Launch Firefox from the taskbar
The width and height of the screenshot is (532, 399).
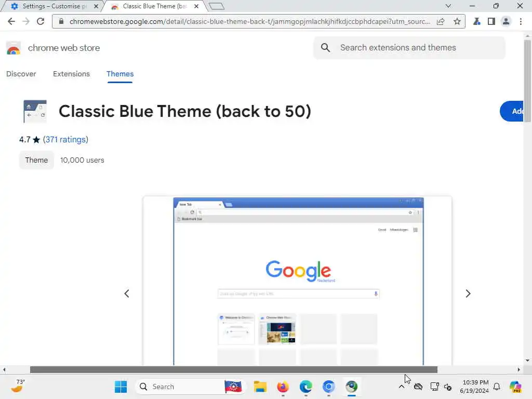[283, 387]
